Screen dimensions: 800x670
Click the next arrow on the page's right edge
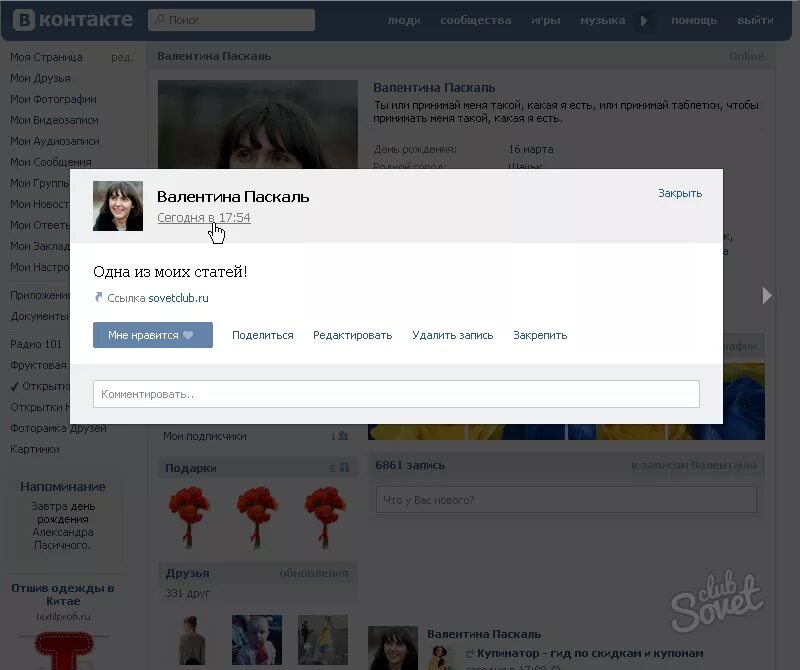click(767, 295)
